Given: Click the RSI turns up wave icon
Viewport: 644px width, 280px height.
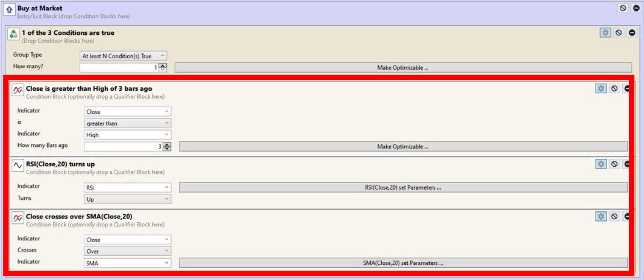Looking at the screenshot, I should (x=17, y=165).
